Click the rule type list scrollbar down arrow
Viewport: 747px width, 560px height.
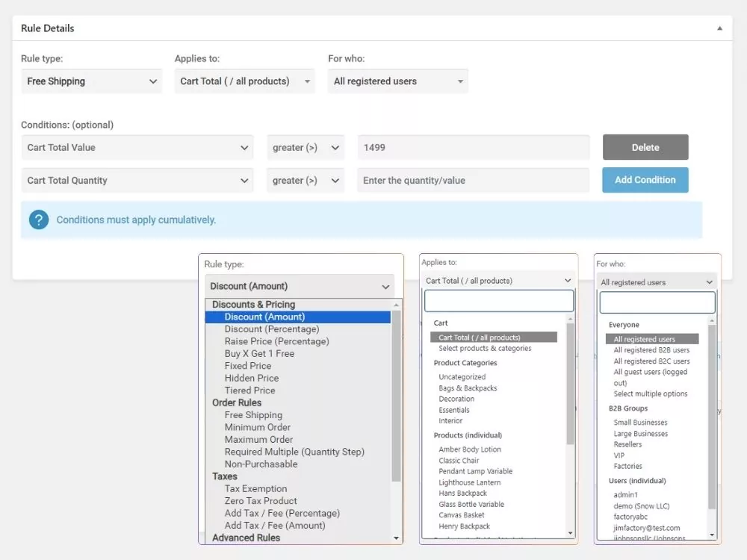click(397, 538)
